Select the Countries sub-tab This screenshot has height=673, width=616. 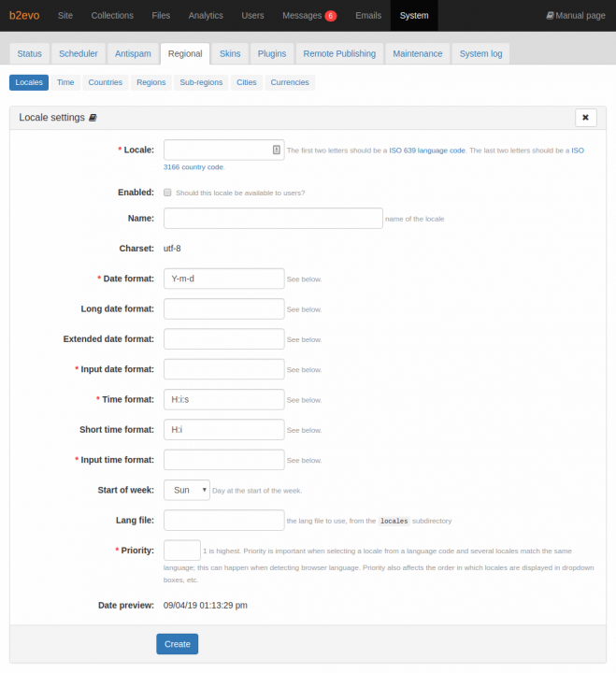pyautogui.click(x=106, y=82)
